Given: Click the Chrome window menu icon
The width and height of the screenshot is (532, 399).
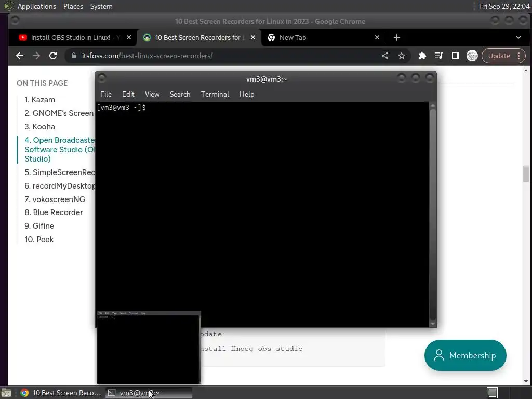Looking at the screenshot, I should (x=15, y=21).
